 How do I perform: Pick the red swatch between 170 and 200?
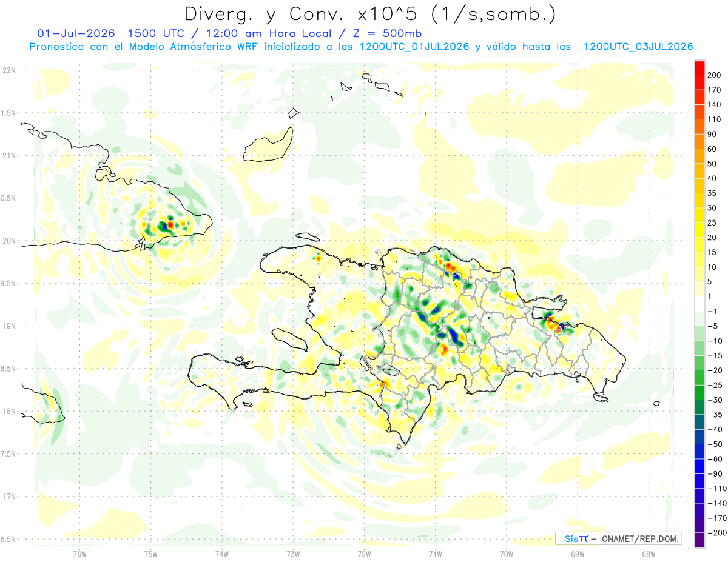point(699,82)
